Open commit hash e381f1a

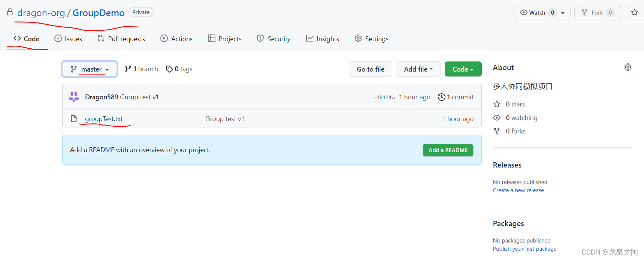click(384, 97)
